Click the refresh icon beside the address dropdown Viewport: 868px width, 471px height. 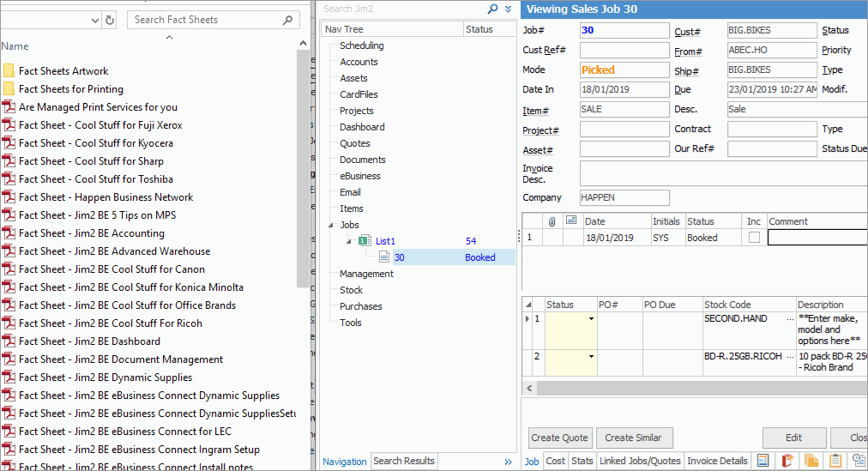[109, 20]
